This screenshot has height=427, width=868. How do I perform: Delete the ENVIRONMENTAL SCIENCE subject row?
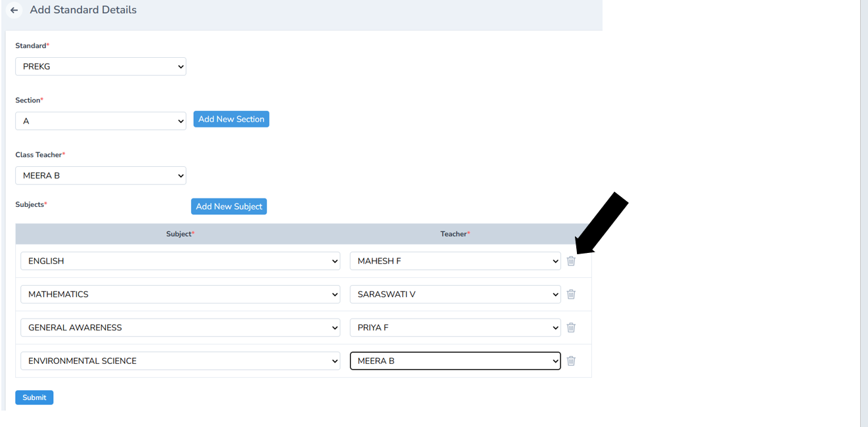(571, 361)
